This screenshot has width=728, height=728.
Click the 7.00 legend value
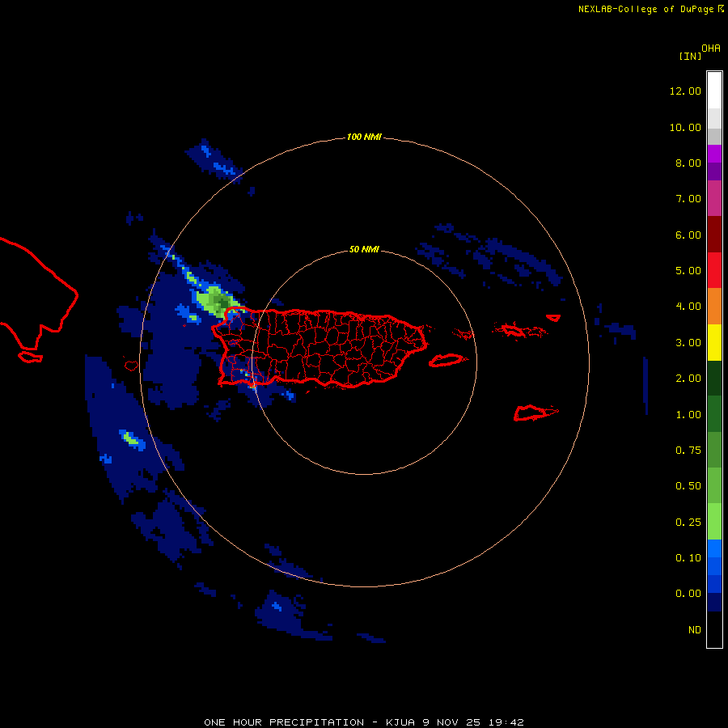(688, 199)
